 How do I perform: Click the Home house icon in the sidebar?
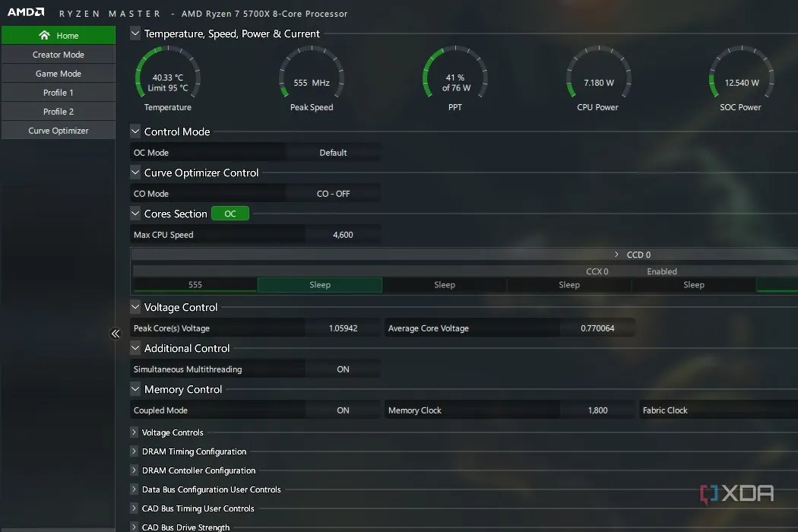tap(44, 35)
